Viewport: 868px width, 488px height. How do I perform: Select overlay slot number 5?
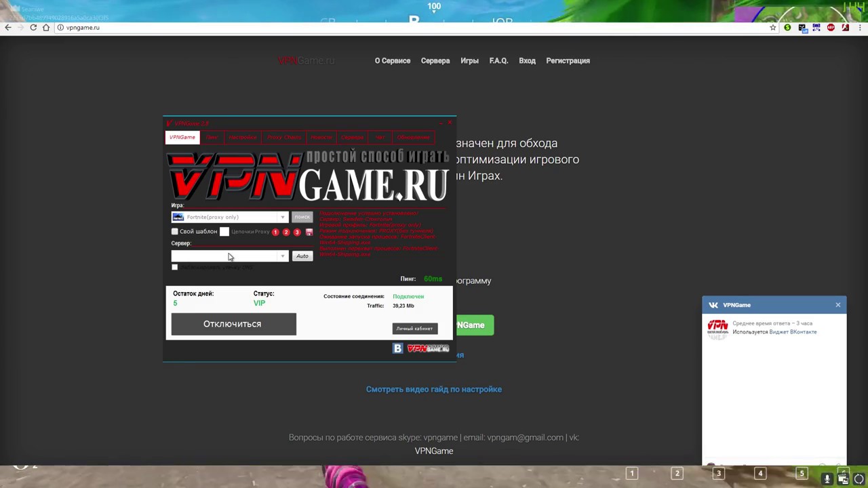tap(802, 473)
